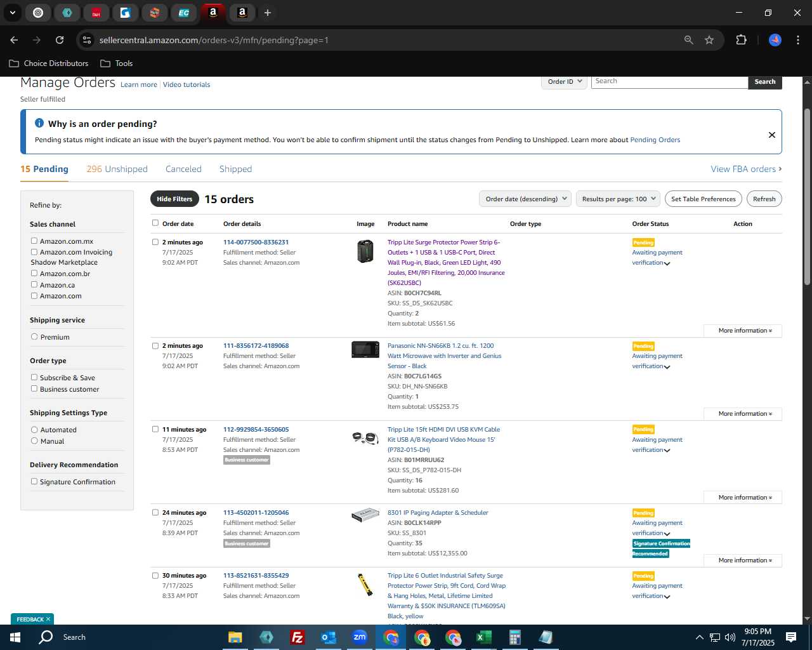The height and width of the screenshot is (650, 812).
Task: Open Panasonic microwave product thumbnail
Action: [x=365, y=350]
